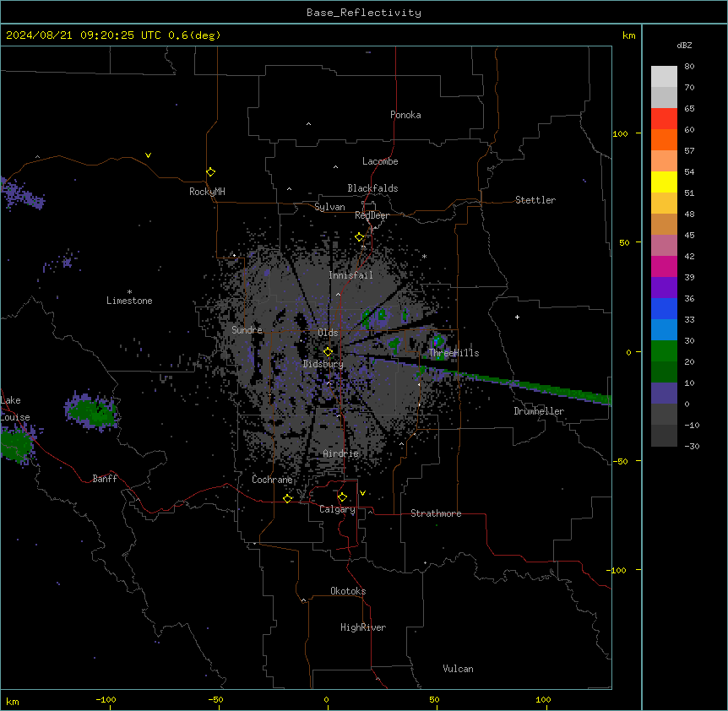Click the Sundre city label
Screen dimensions: 728x711
(247, 330)
